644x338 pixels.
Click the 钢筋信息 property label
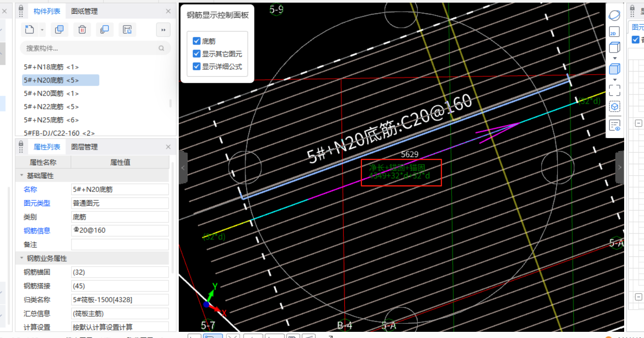[x=37, y=230]
